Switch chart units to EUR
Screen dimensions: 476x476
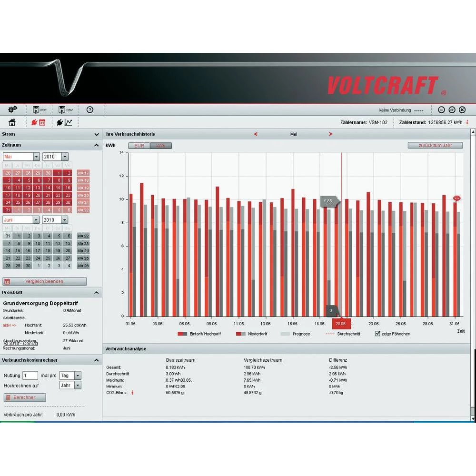pos(139,146)
